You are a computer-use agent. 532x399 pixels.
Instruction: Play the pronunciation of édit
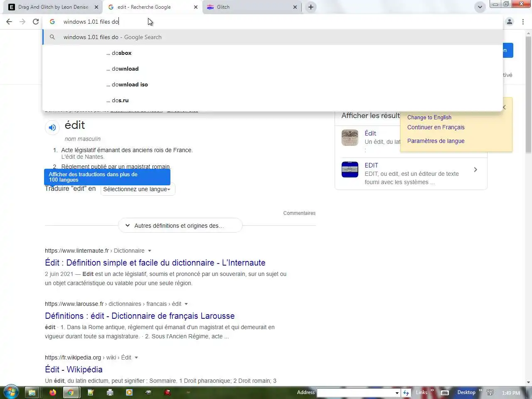(x=52, y=128)
